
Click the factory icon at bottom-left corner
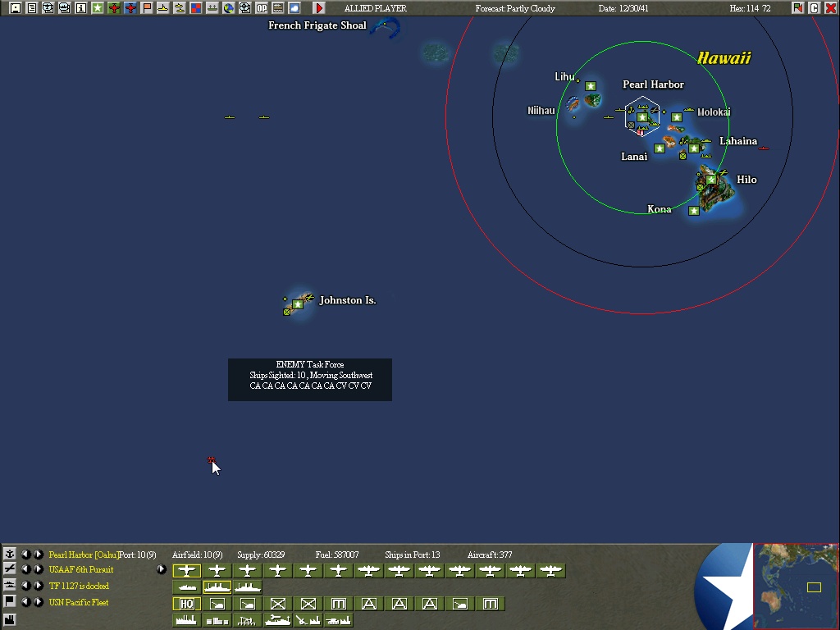click(9, 620)
